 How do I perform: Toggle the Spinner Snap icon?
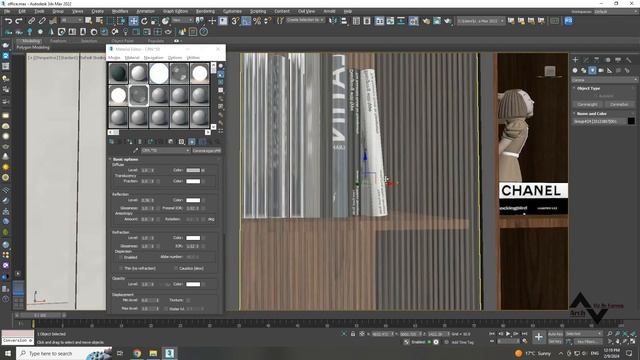pyautogui.click(x=267, y=21)
